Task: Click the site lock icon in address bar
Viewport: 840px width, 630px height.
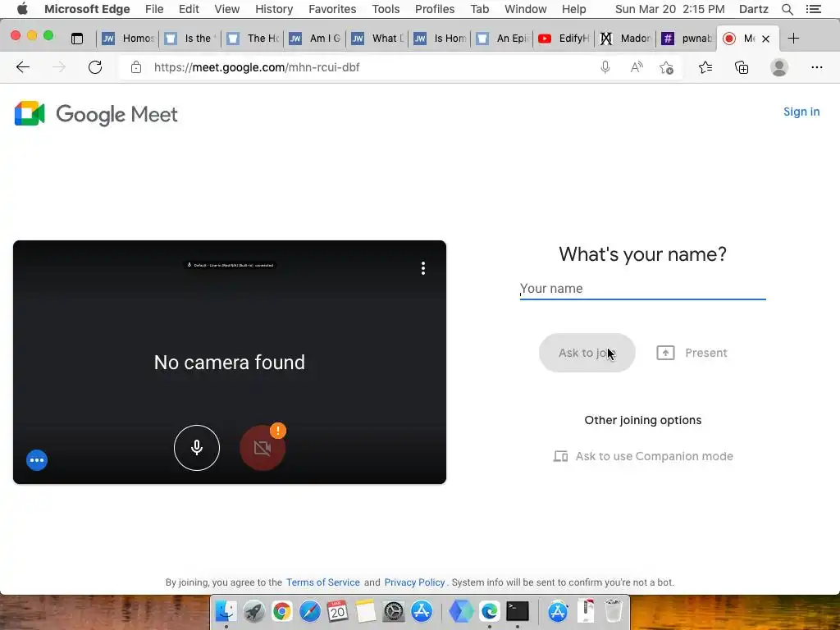Action: 136,67
